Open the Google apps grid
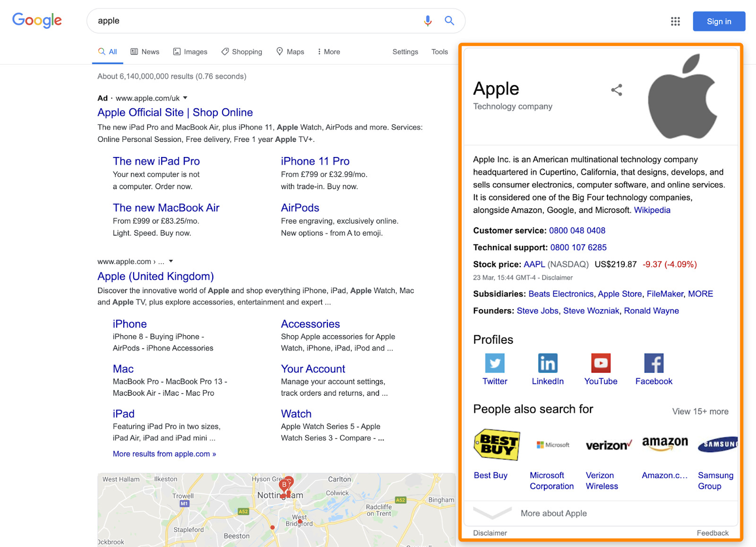Screen dimensions: 756x547 click(x=675, y=21)
